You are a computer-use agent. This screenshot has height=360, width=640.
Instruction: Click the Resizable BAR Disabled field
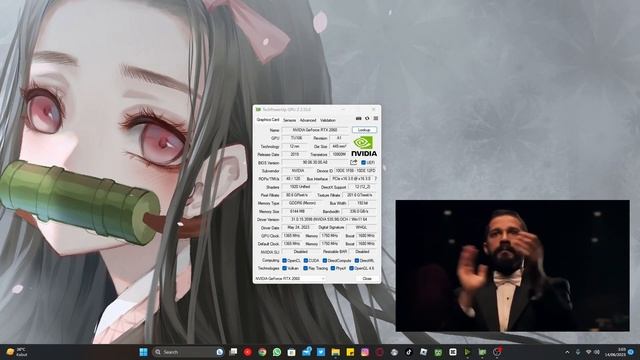(362, 252)
